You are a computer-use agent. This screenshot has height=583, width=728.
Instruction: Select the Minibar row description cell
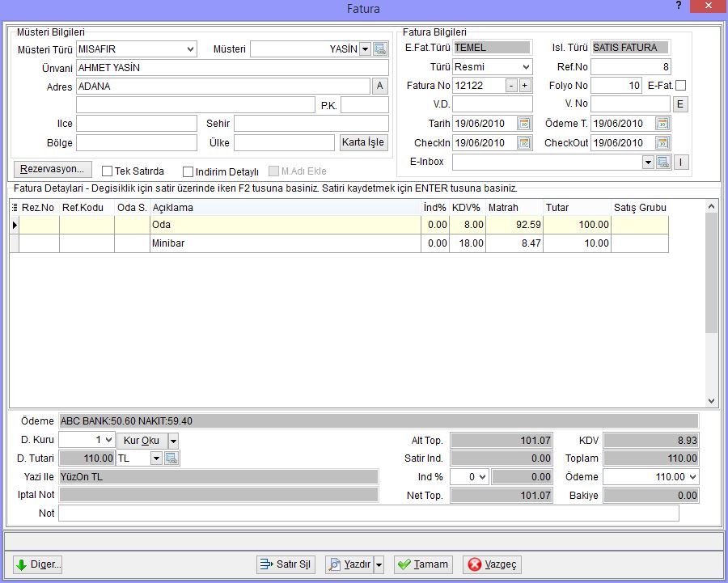coord(285,243)
